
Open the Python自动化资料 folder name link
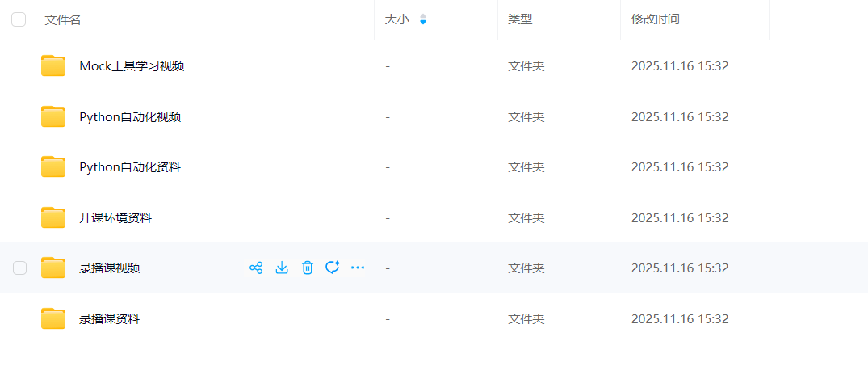pyautogui.click(x=130, y=167)
